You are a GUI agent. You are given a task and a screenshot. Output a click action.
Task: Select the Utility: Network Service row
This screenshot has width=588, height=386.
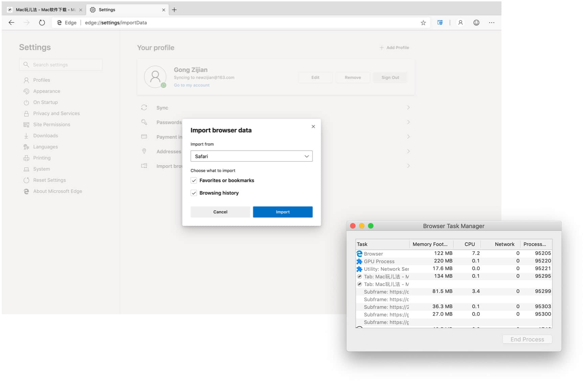pos(454,269)
